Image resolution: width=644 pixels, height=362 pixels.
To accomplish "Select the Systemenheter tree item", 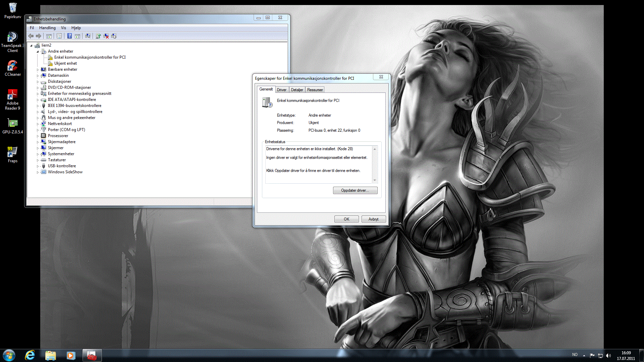I will (x=61, y=154).
